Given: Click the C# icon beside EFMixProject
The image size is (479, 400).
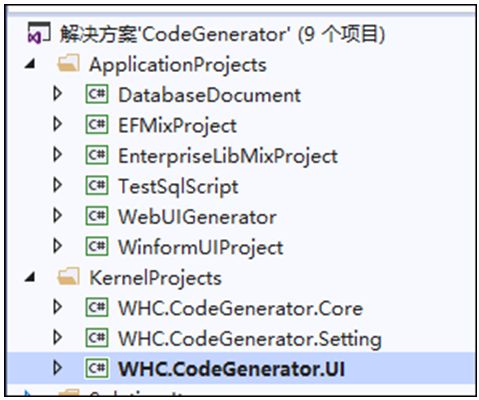Looking at the screenshot, I should (x=97, y=124).
